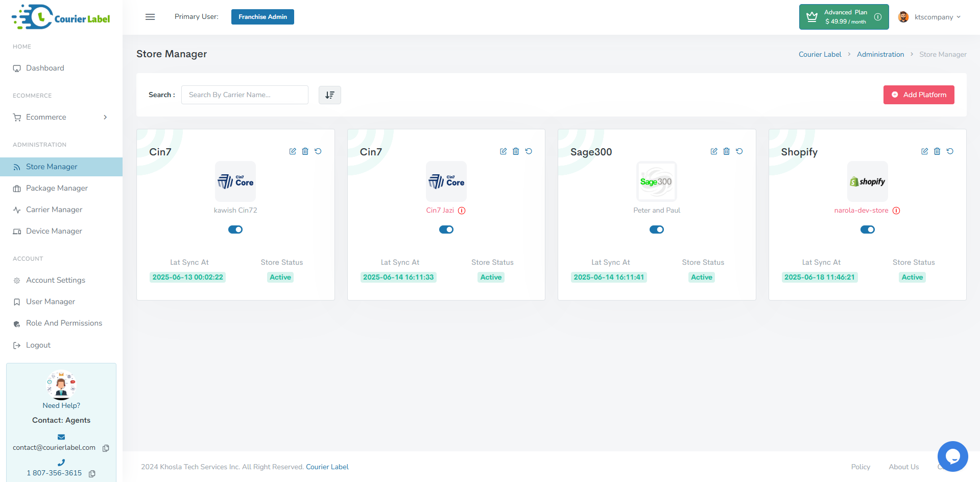Viewport: 980px width, 482px height.
Task: Click the Need Help? link
Action: click(x=61, y=405)
